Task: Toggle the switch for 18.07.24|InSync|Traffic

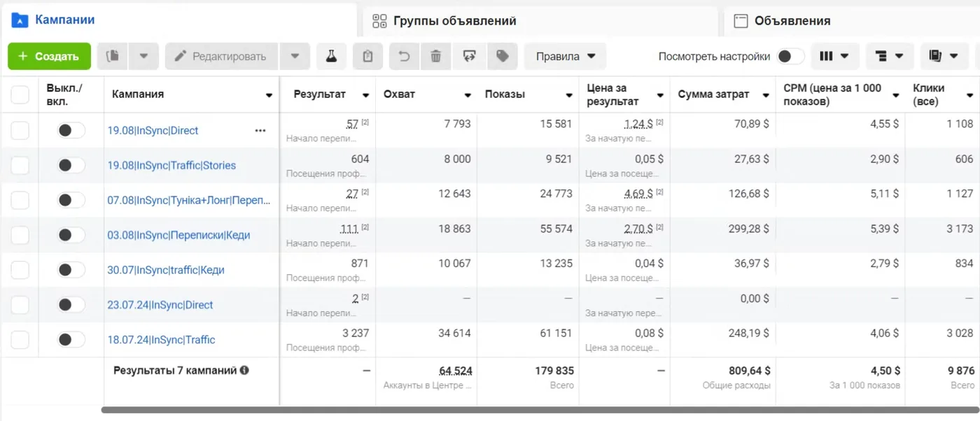Action: pyautogui.click(x=71, y=341)
